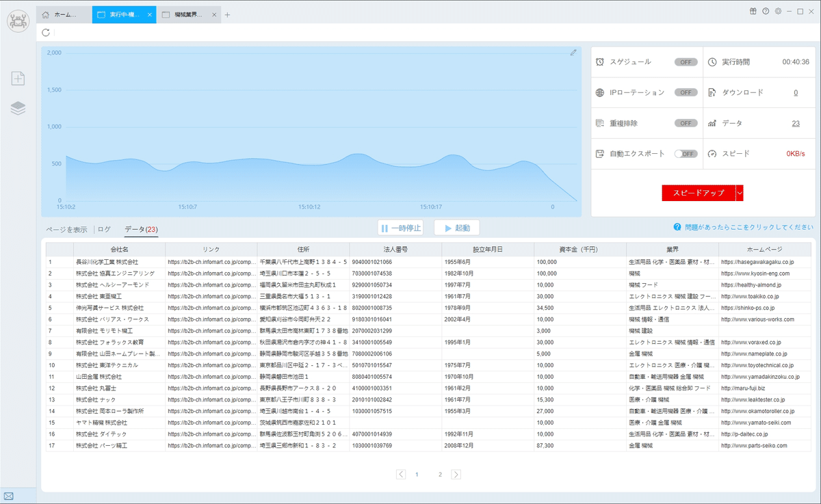
Task: Click homepage cell http://maru-fuji.biz
Action: [765, 388]
